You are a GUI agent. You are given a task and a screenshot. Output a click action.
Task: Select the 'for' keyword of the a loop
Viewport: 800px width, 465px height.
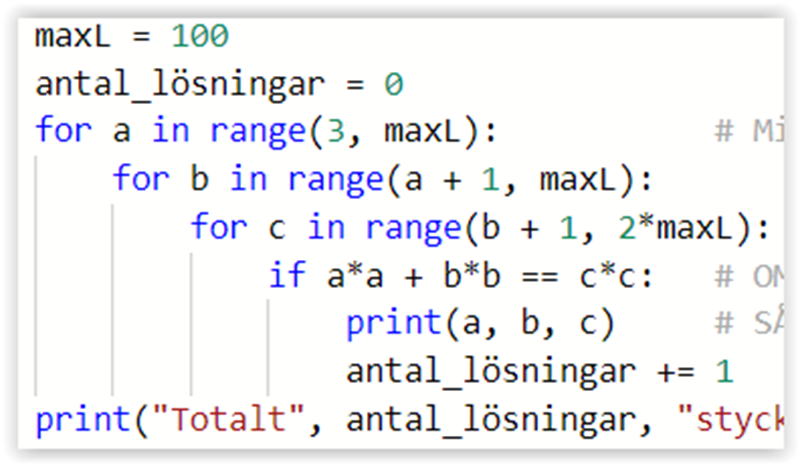click(x=63, y=131)
